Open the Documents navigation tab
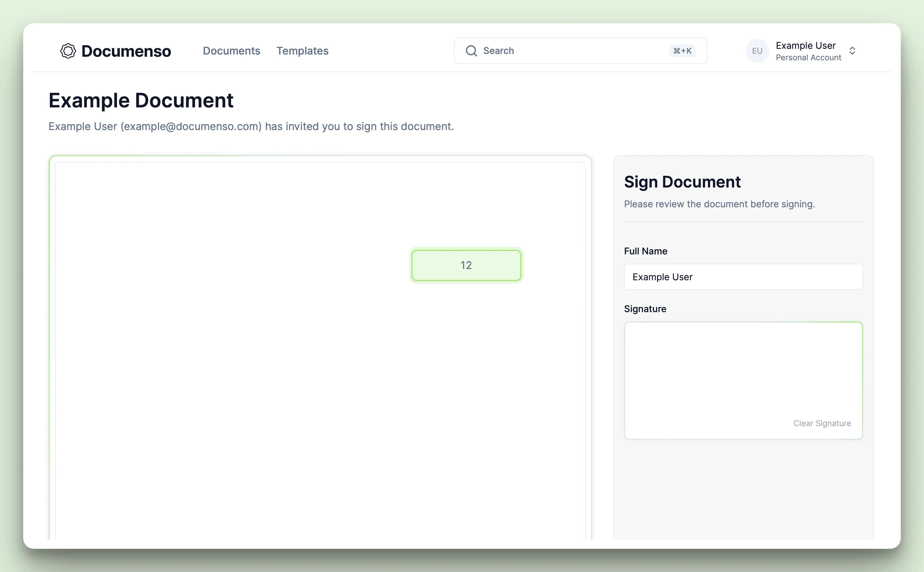Viewport: 924px width, 572px height. point(232,51)
